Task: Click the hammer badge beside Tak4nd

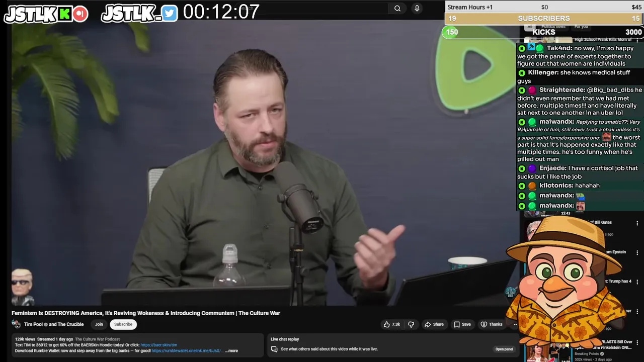Action: pos(531,48)
